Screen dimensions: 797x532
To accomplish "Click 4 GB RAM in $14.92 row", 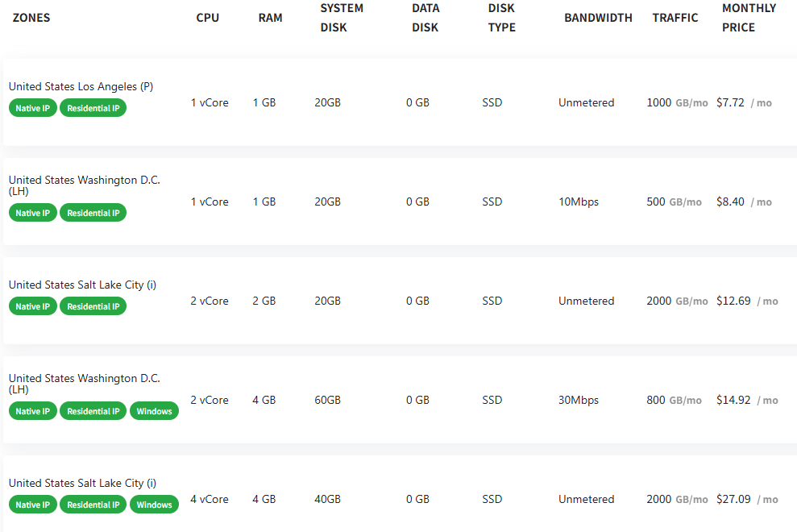I will click(x=264, y=401).
